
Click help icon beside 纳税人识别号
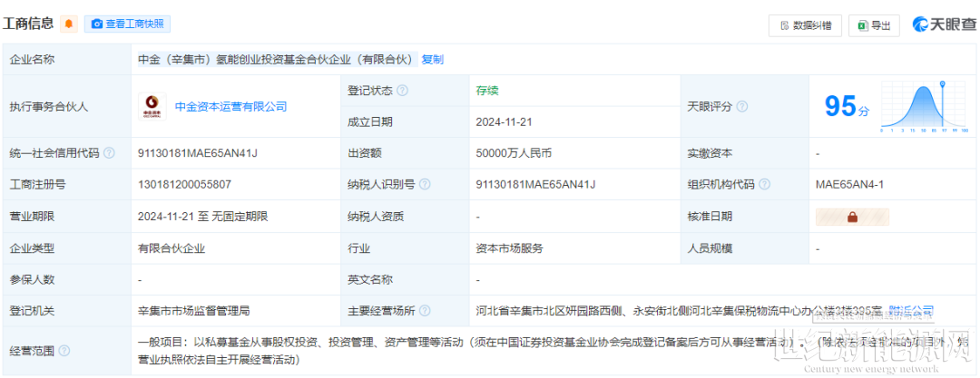425,184
